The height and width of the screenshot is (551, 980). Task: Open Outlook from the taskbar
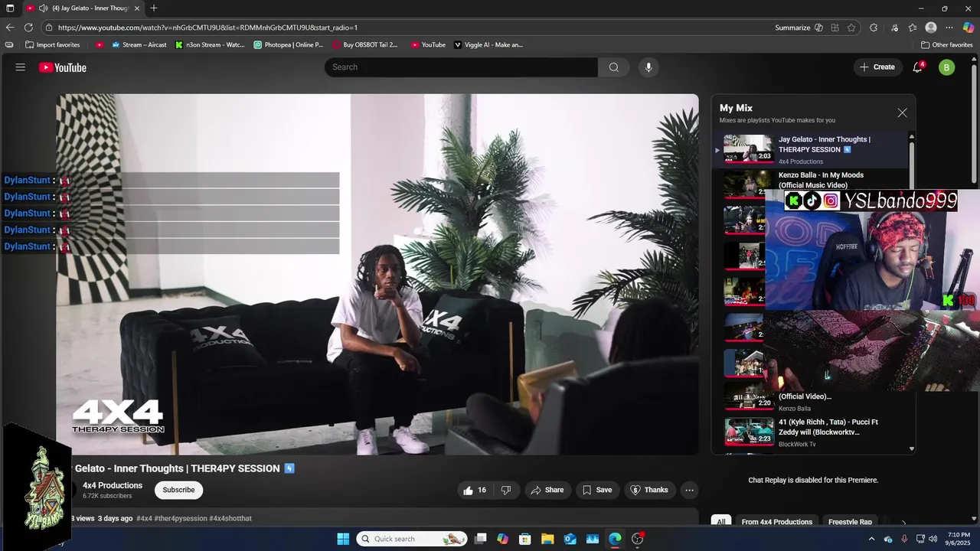click(x=570, y=539)
